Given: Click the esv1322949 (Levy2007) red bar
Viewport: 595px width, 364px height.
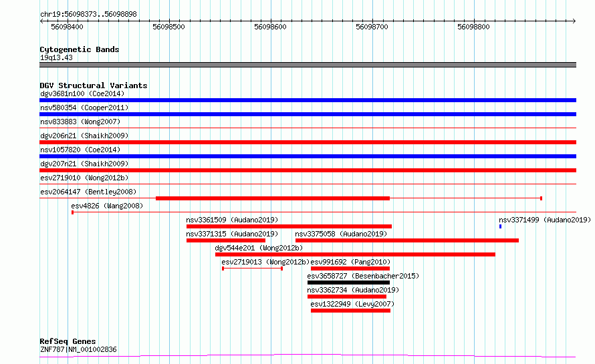Looking at the screenshot, I should [x=350, y=311].
